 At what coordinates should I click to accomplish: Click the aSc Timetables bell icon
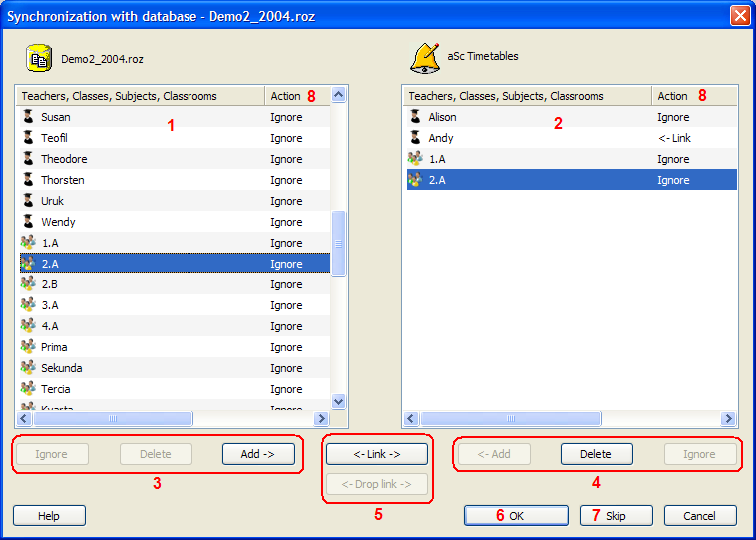coord(425,58)
